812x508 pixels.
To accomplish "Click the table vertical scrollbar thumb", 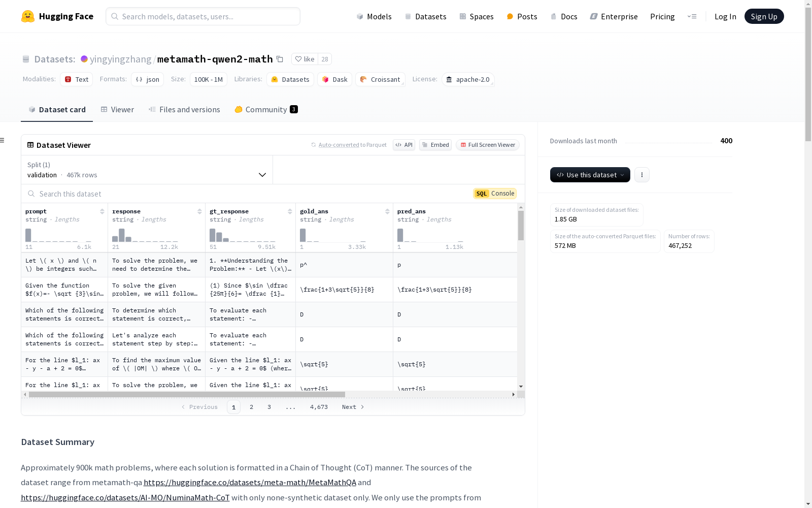I will click(x=521, y=226).
